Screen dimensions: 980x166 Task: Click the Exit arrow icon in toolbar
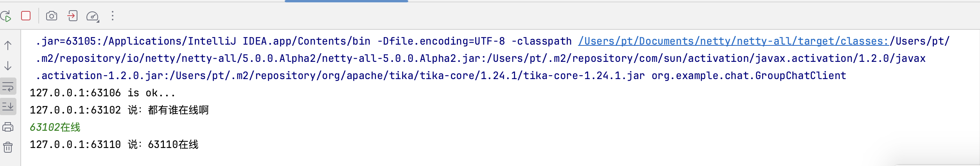72,16
